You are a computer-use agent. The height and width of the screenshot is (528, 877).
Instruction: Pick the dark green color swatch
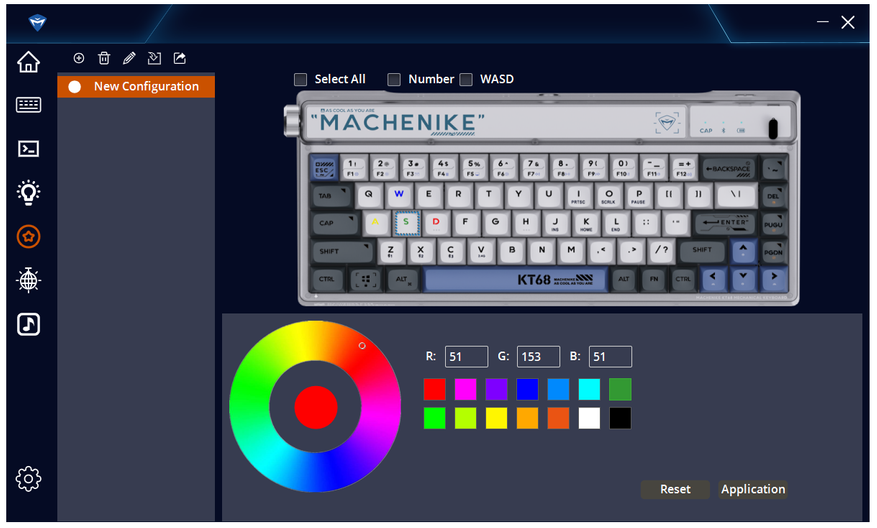click(620, 389)
